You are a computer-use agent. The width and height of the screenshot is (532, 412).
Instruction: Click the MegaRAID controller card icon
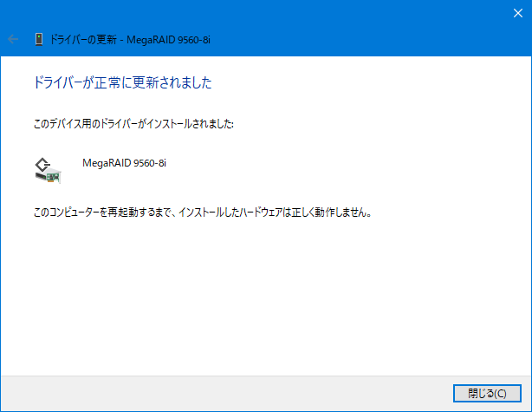pyautogui.click(x=49, y=171)
